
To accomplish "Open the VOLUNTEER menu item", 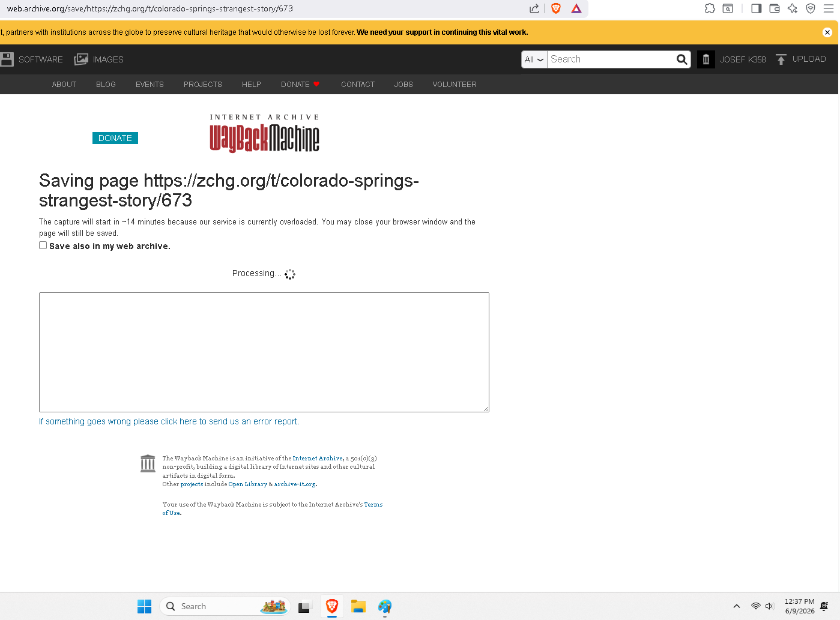I will 455,85.
